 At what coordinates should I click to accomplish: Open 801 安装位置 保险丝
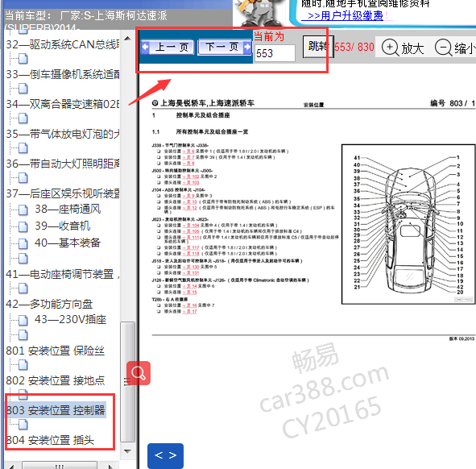56,351
